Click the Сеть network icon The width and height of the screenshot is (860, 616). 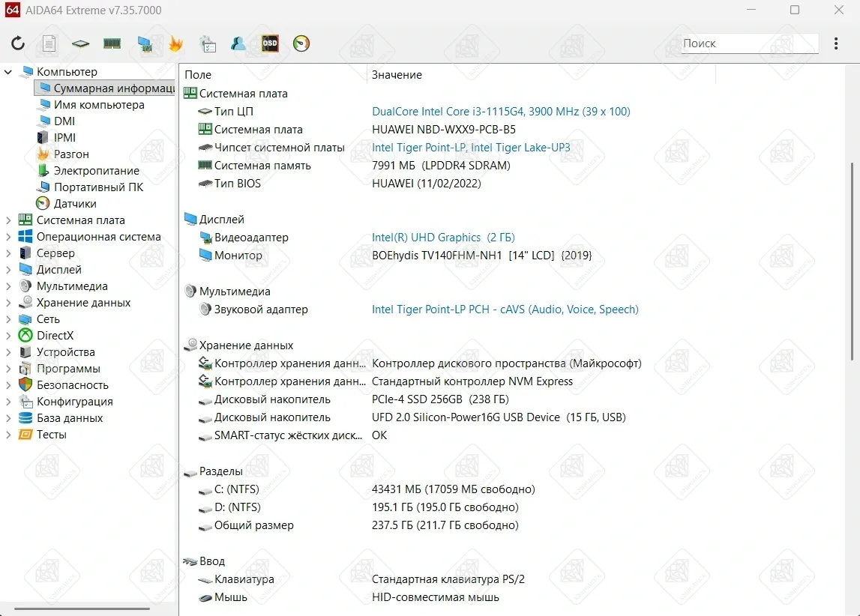tap(25, 319)
